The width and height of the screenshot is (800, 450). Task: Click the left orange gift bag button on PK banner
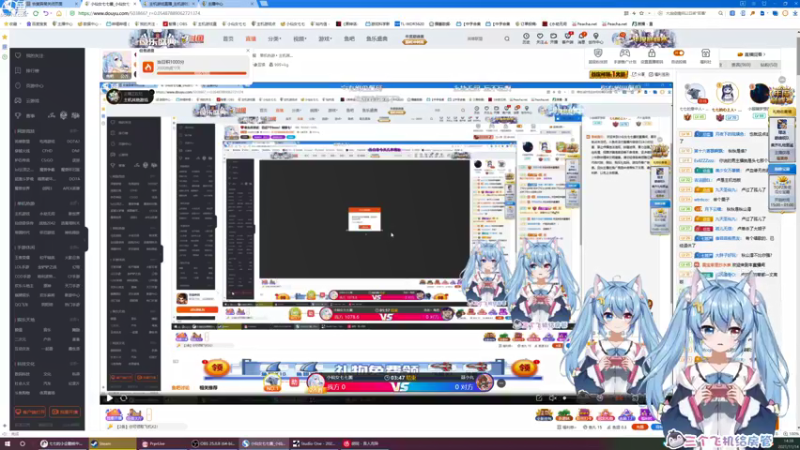217,367
